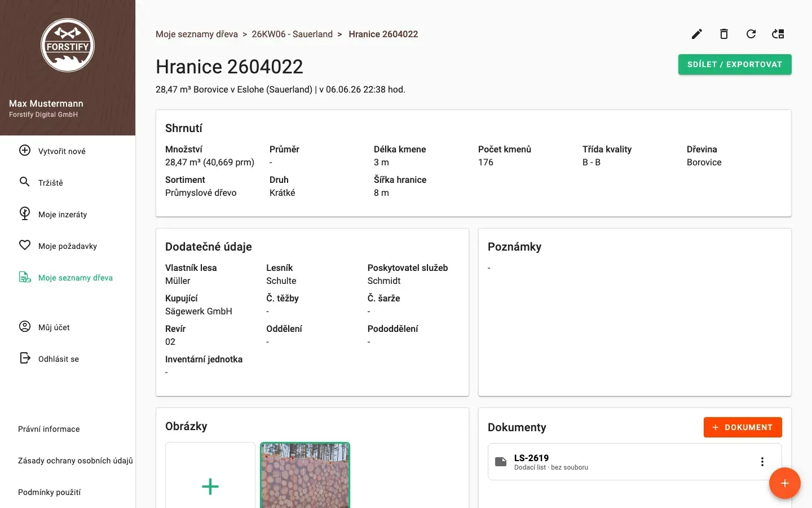Click Revír value 02
The width and height of the screenshot is (812, 508).
(x=170, y=341)
